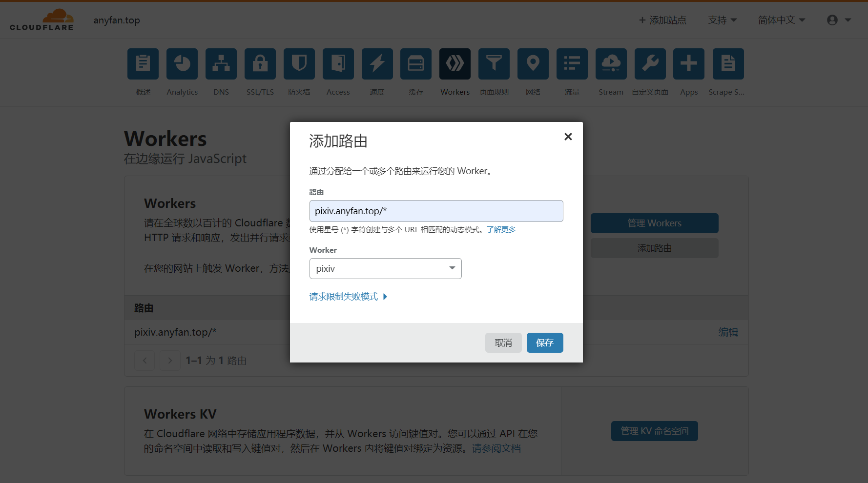The image size is (868, 483).
Task: Open the user account menu icon
Action: click(839, 20)
